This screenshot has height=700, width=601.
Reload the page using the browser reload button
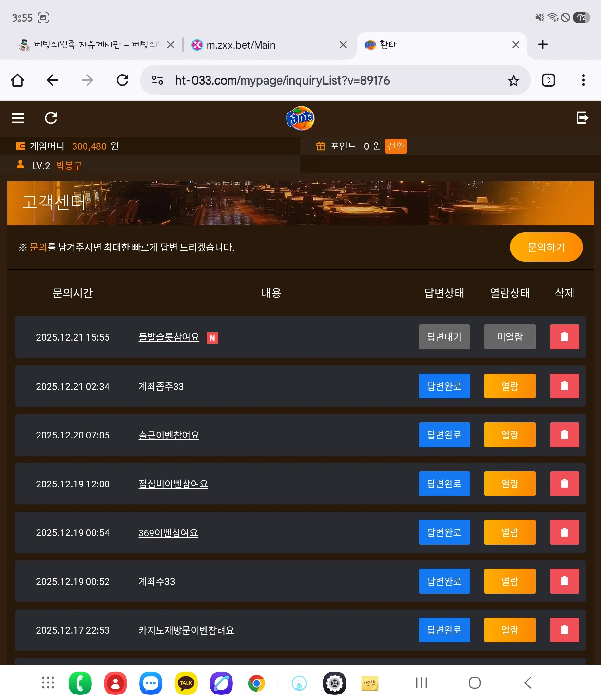pyautogui.click(x=122, y=80)
